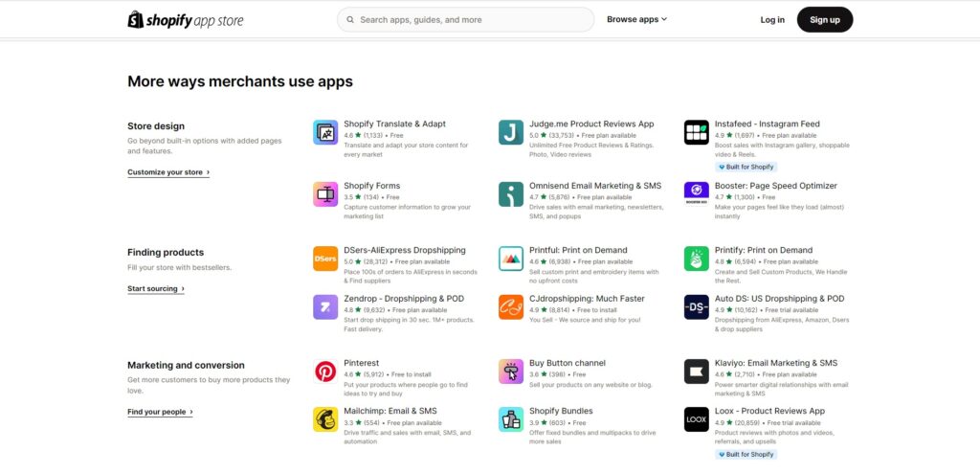Image resolution: width=980 pixels, height=473 pixels.
Task: Follow the Customize your store link
Action: point(168,172)
